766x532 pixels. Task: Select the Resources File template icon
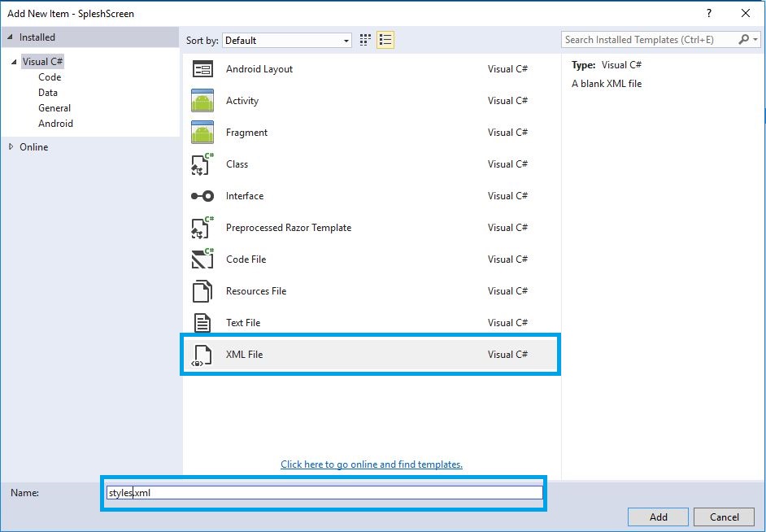202,291
